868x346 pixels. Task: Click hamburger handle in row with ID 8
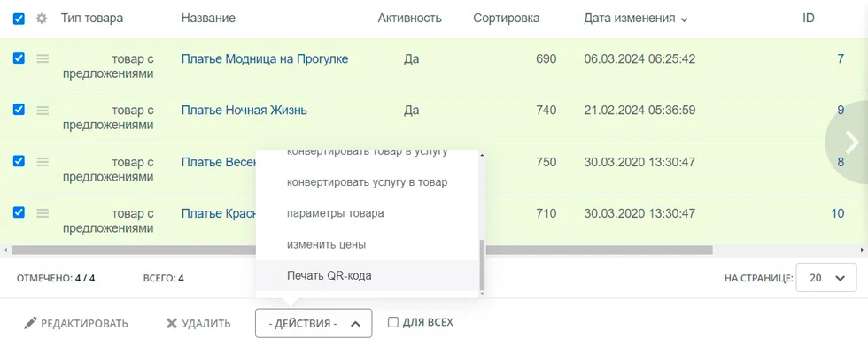click(43, 161)
